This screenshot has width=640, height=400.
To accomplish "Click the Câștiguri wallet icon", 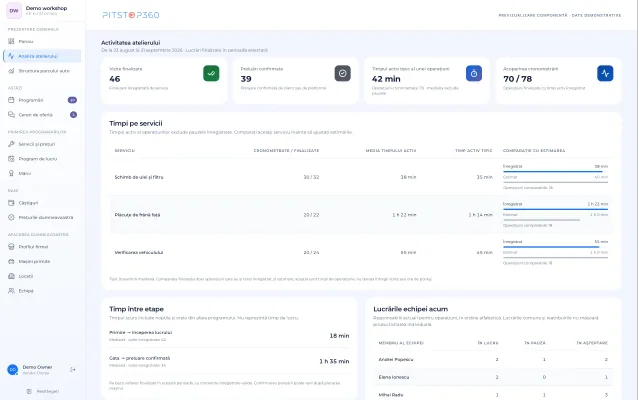I will [x=11, y=203].
